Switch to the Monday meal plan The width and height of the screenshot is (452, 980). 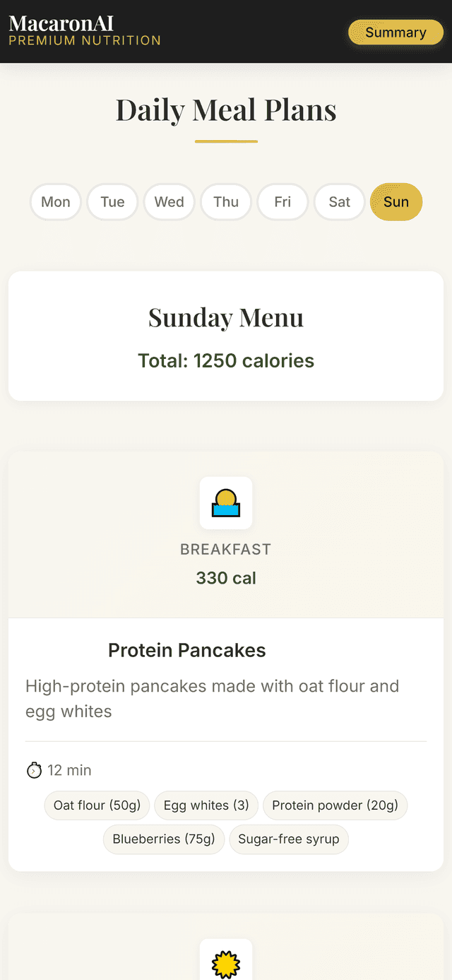pyautogui.click(x=56, y=201)
